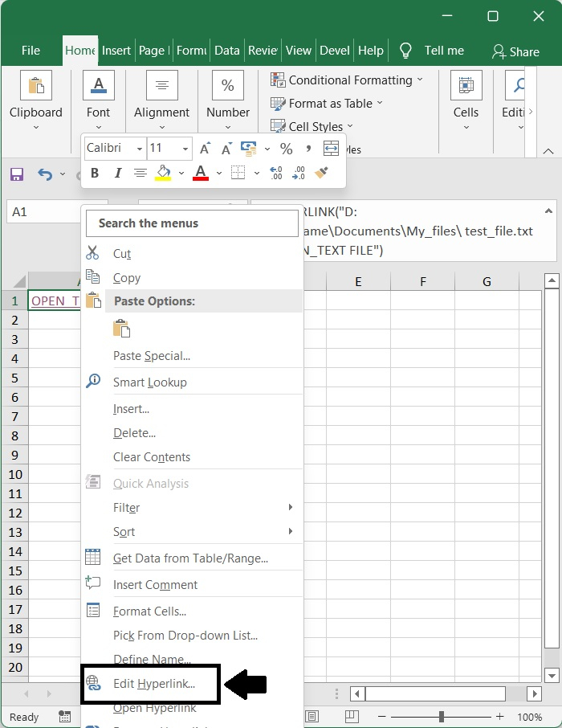Click the Save icon in quick access toolbar
Image resolution: width=562 pixels, height=728 pixels.
click(17, 174)
